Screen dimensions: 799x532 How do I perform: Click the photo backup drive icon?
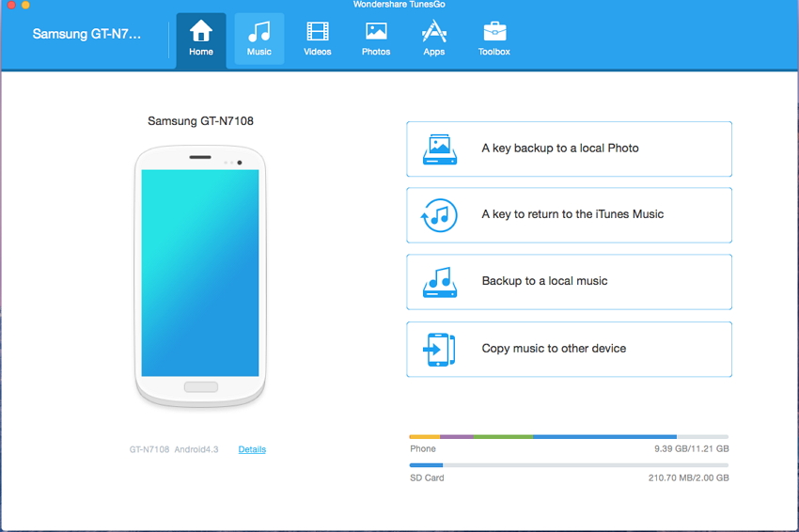point(439,149)
